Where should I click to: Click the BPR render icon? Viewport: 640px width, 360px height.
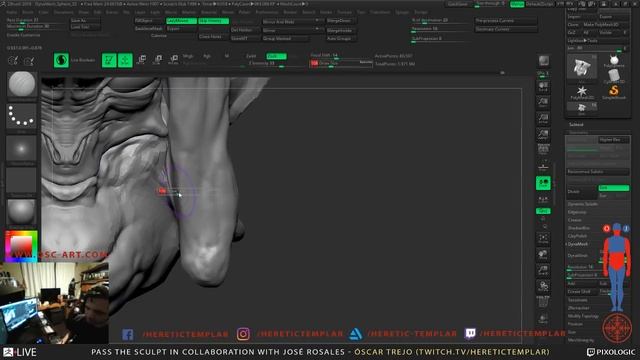pyautogui.click(x=543, y=61)
